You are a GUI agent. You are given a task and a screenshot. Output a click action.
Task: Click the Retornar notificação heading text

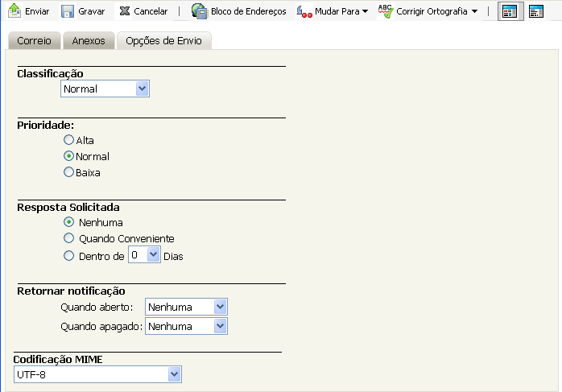71,291
